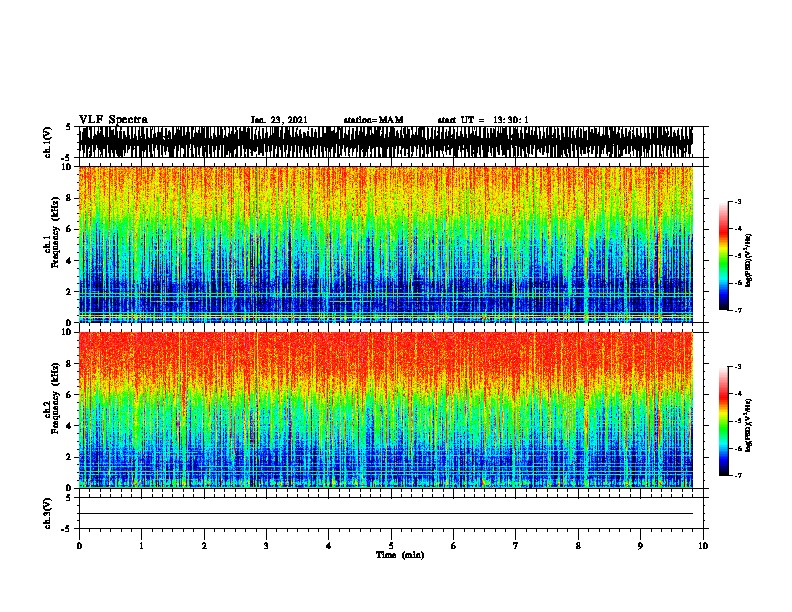The height and width of the screenshot is (612, 792).
Task: Click the time axis tick label "5"
Action: point(391,545)
